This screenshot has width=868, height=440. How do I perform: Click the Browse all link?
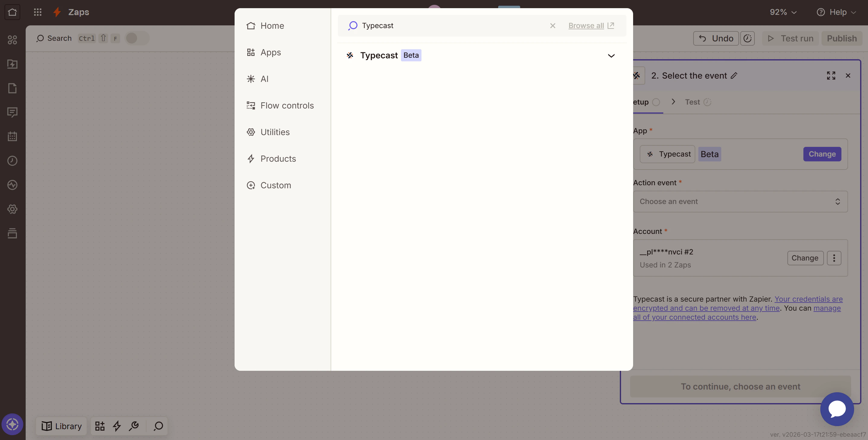pyautogui.click(x=586, y=26)
